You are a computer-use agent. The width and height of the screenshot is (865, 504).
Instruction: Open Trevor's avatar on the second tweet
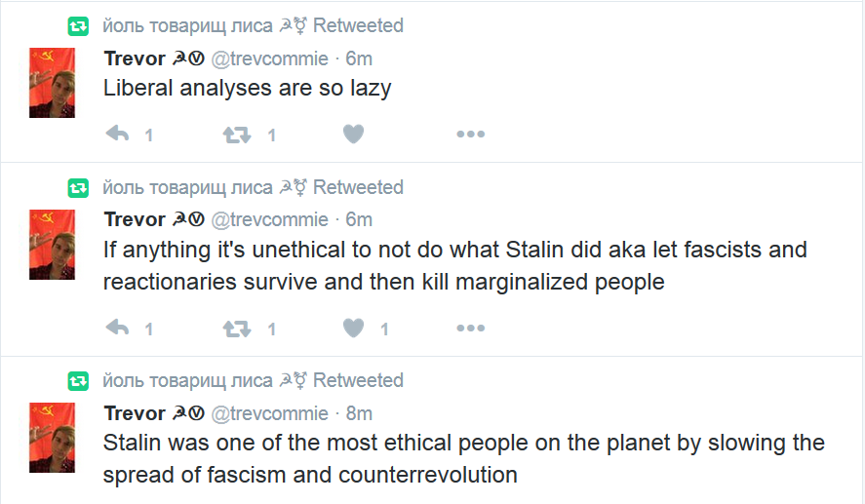pyautogui.click(x=52, y=245)
